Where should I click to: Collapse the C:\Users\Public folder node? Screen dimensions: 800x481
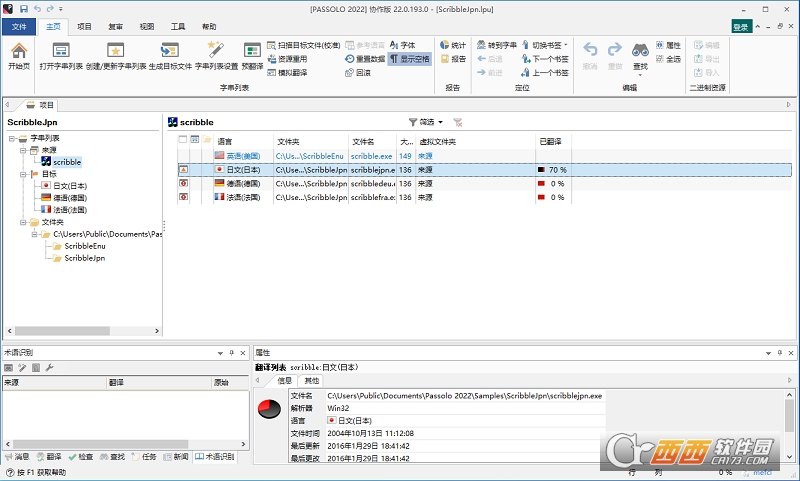pyautogui.click(x=34, y=234)
